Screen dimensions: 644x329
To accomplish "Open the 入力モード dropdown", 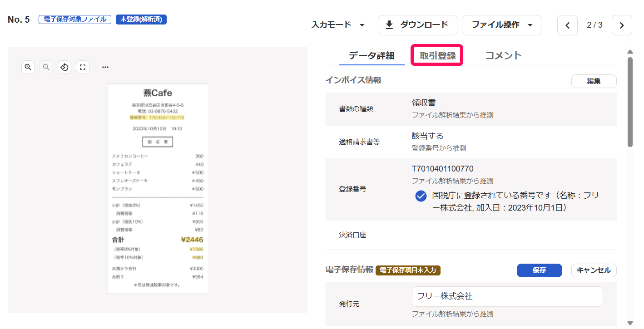I will point(338,25).
